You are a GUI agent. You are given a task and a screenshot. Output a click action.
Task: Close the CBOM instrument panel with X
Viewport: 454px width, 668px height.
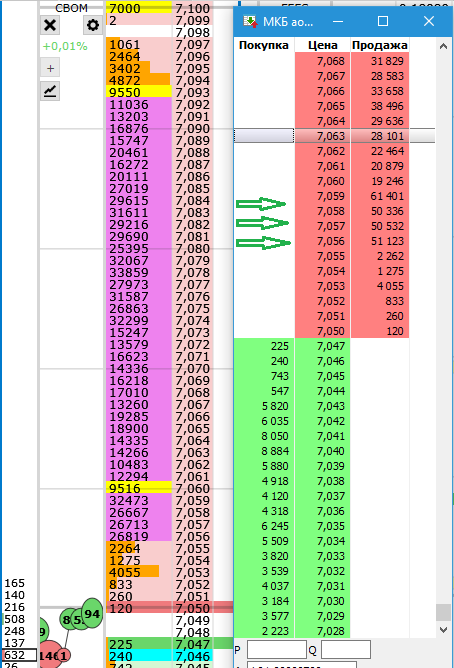(x=50, y=25)
